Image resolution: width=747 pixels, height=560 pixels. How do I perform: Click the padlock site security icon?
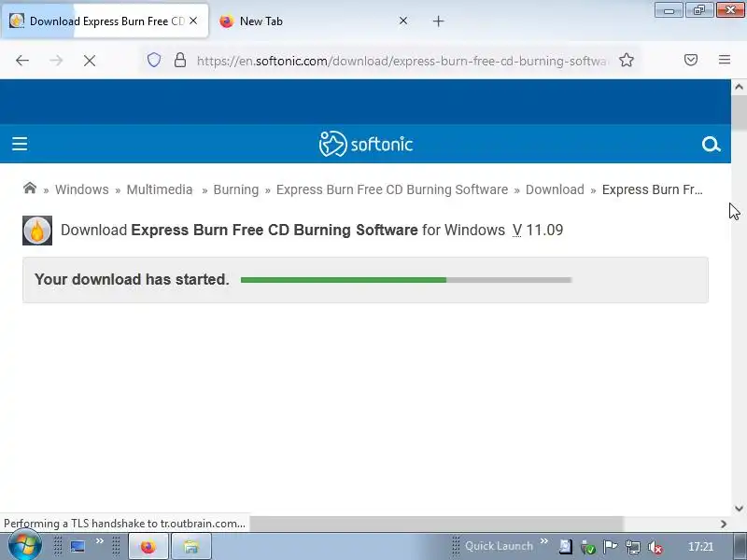tap(180, 60)
